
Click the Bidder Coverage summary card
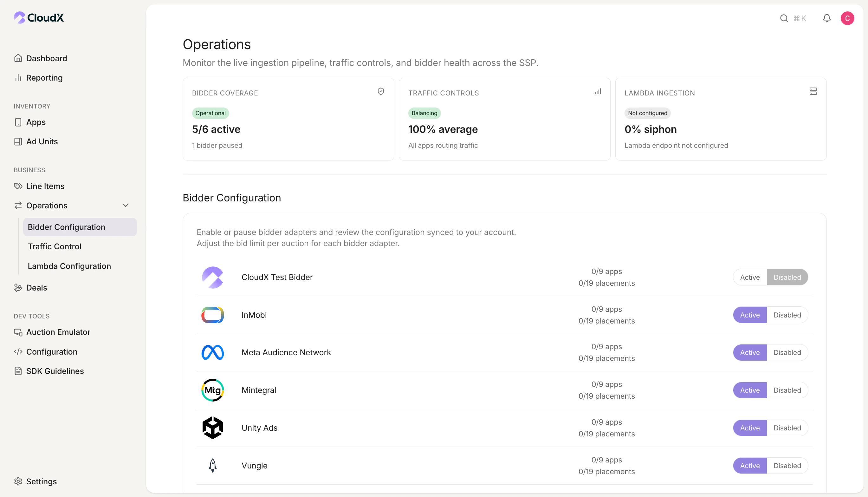tap(288, 119)
